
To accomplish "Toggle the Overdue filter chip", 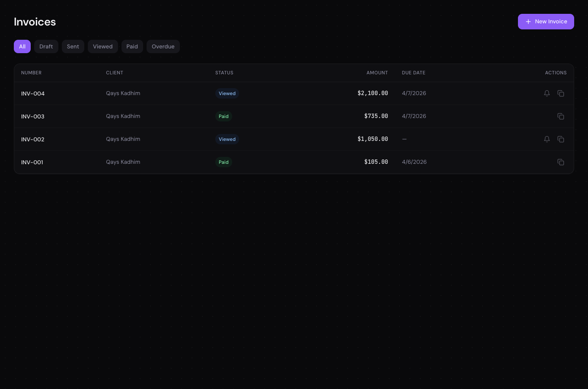I will [x=163, y=46].
